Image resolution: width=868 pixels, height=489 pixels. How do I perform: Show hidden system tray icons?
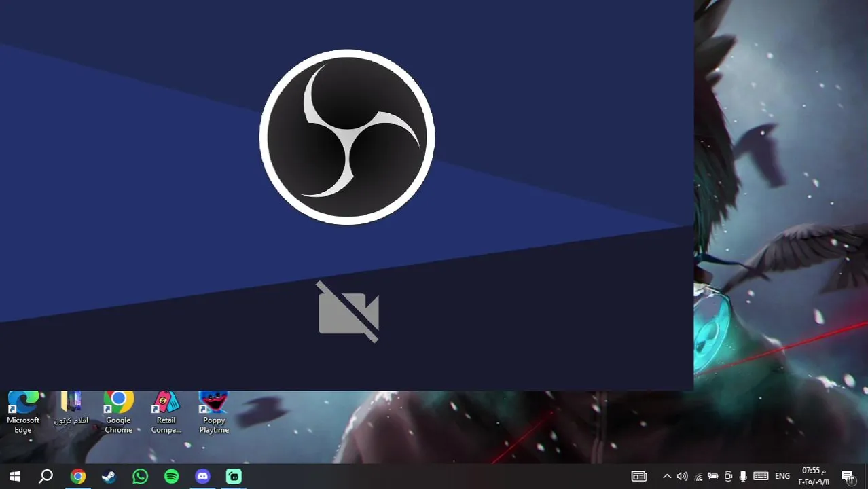667,476
